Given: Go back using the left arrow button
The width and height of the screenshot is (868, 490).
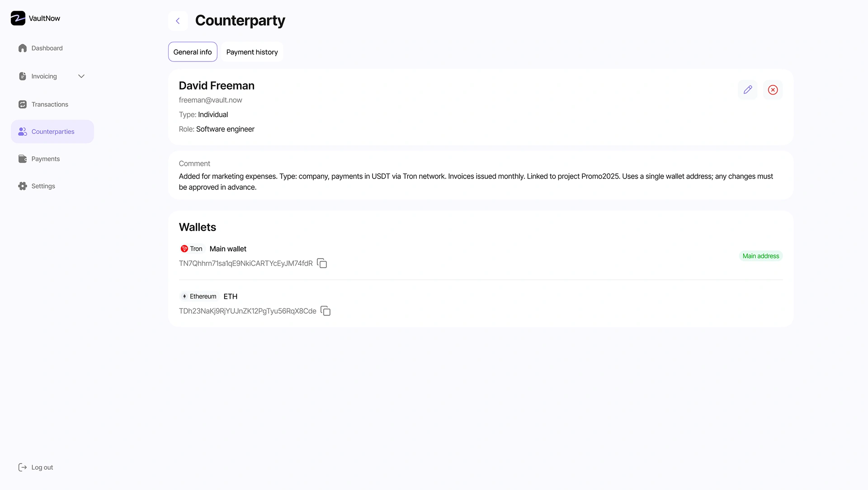Looking at the screenshot, I should 178,21.
